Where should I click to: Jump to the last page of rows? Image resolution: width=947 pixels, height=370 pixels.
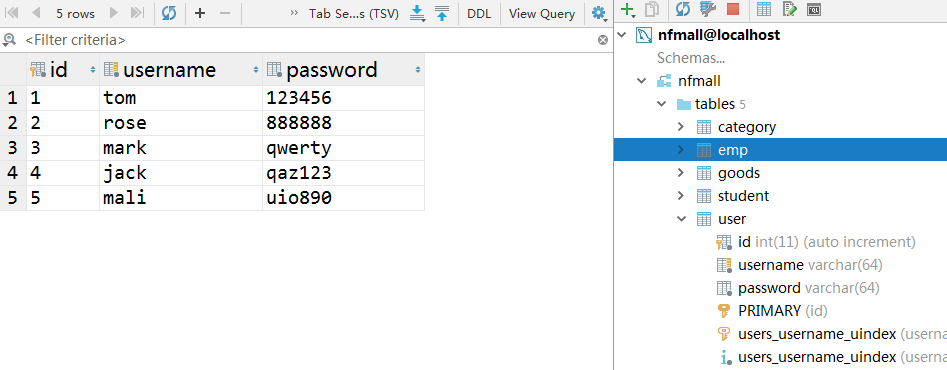(x=137, y=13)
